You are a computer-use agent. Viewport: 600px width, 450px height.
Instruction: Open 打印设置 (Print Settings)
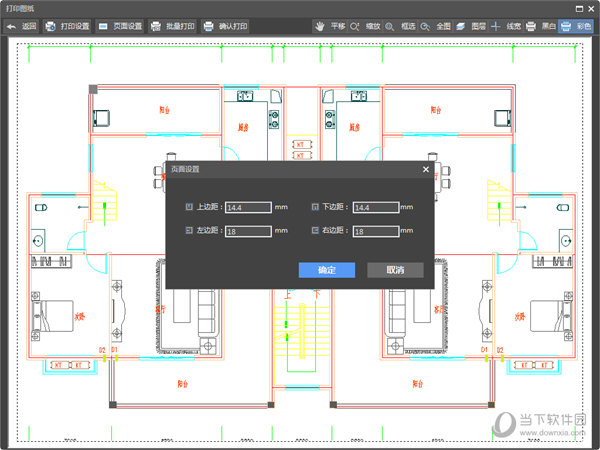(x=66, y=26)
